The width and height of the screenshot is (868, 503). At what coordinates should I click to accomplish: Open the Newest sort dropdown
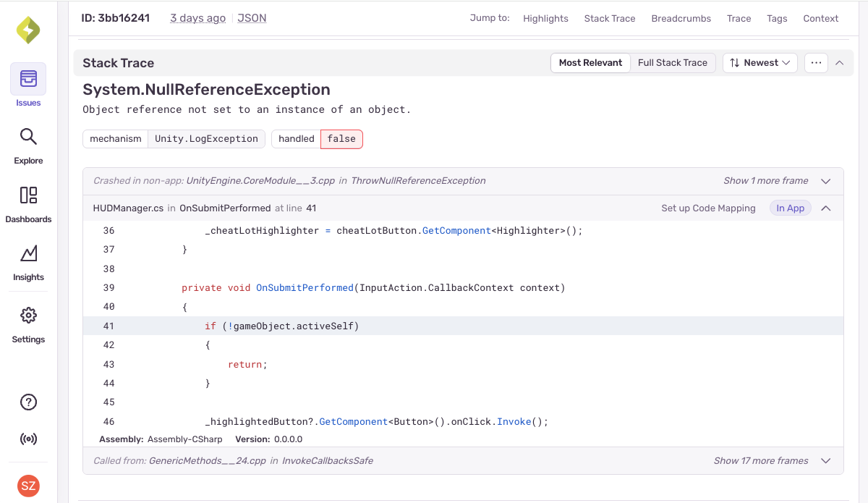(759, 62)
